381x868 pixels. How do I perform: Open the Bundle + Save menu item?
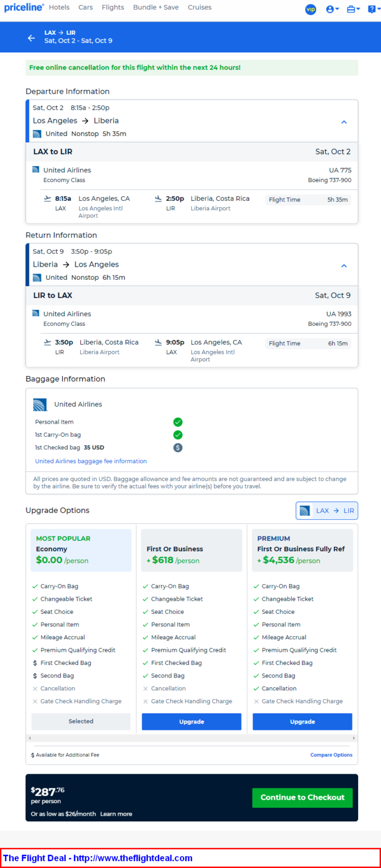pos(156,7)
